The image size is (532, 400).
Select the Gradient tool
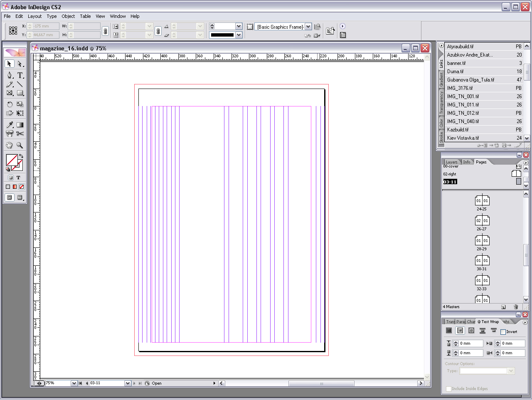point(20,125)
